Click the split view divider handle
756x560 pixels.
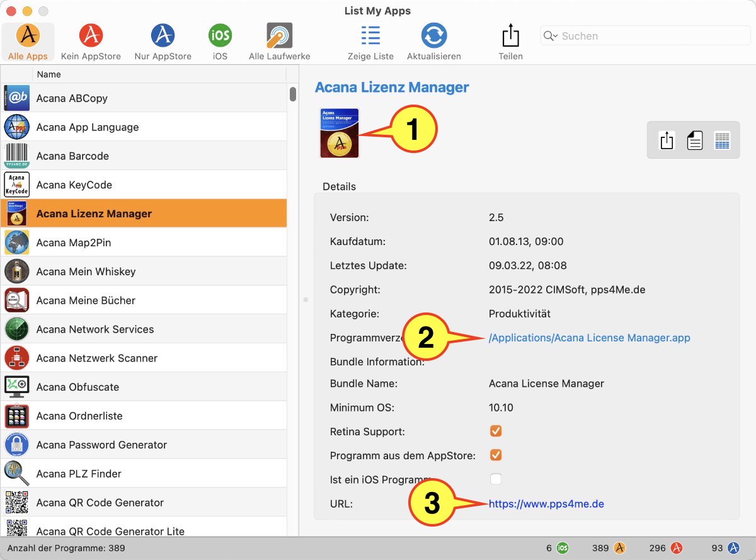pos(306,300)
